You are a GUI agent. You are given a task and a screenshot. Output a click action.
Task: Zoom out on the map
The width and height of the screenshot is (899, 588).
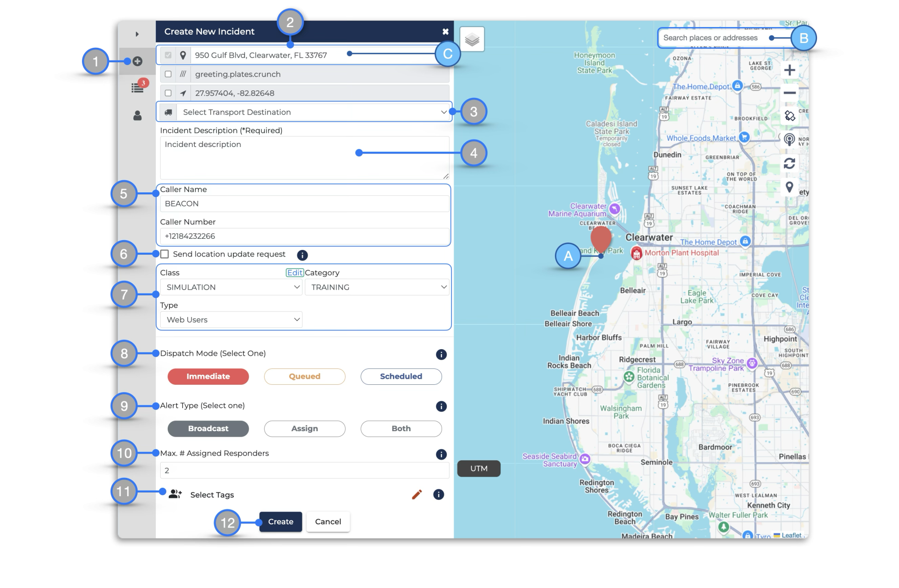pos(789,93)
